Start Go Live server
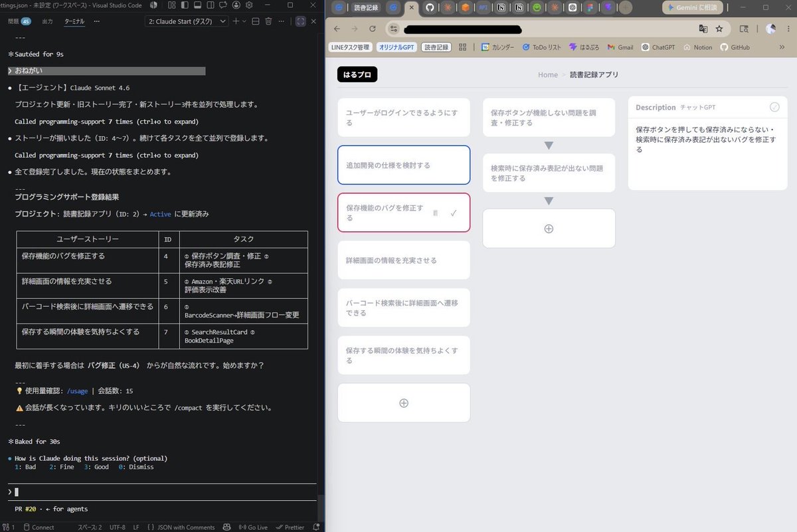The width and height of the screenshot is (797, 532). [x=253, y=527]
